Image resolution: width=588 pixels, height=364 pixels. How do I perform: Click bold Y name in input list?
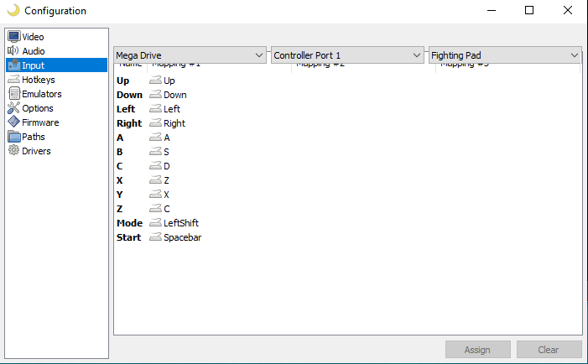[120, 195]
